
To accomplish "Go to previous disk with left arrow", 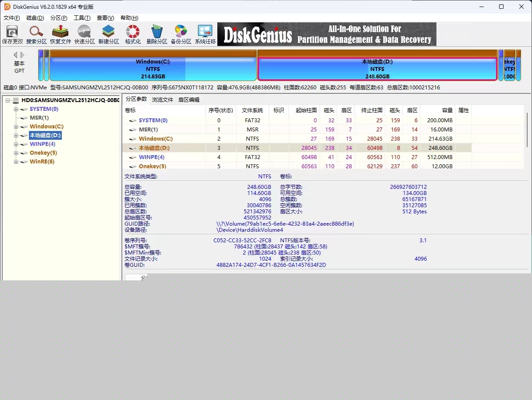I will click(x=16, y=55).
